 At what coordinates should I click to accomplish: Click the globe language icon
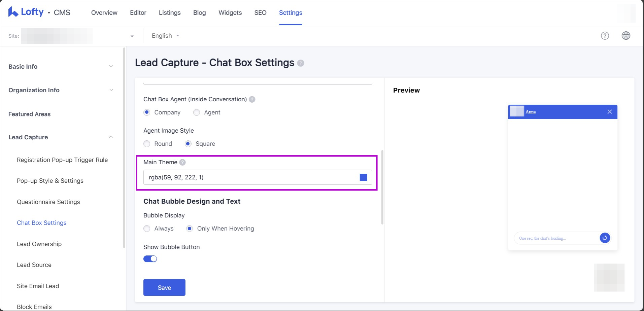pos(626,36)
